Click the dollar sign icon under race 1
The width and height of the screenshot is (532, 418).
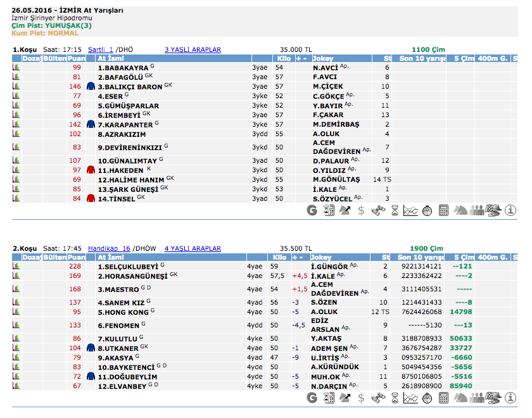361,210
